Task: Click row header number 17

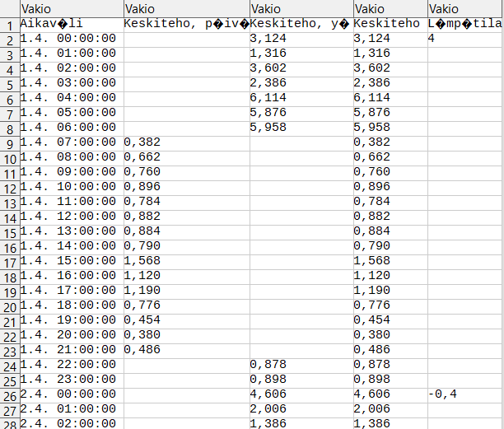Action: pos(9,263)
